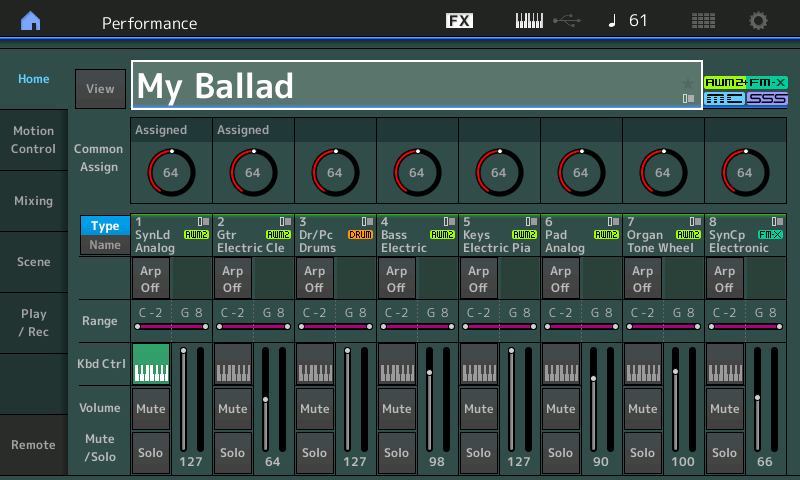800x480 pixels.
Task: Switch part display to Name
Action: click(x=105, y=245)
